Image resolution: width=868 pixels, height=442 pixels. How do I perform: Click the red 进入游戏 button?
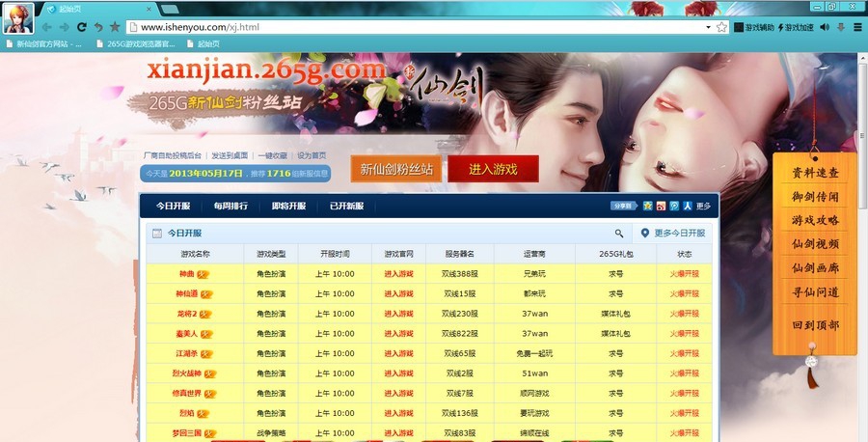pos(493,169)
